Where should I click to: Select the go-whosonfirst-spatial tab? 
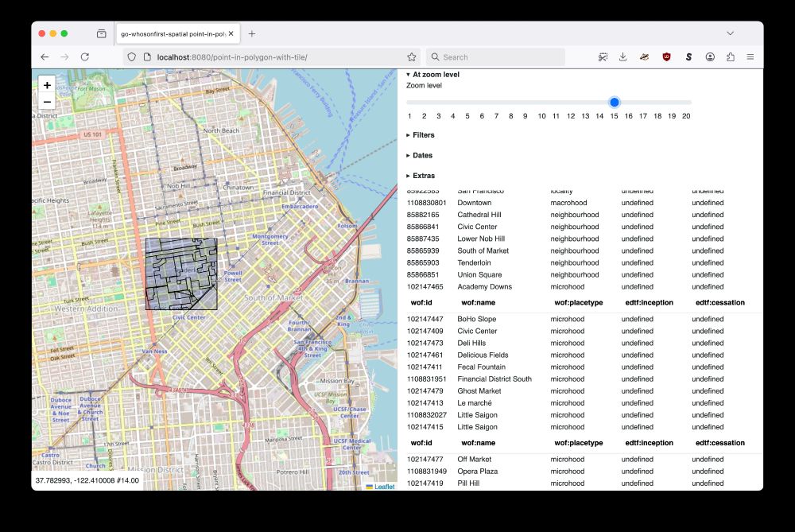pos(171,34)
